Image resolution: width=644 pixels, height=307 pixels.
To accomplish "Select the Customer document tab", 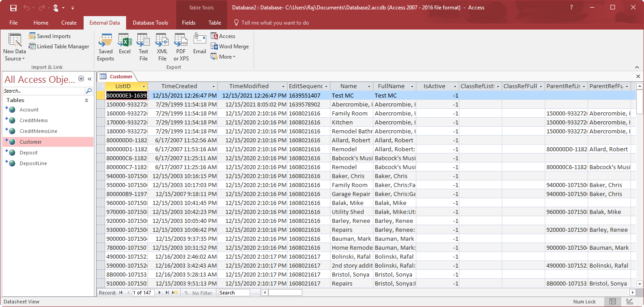I will [117, 77].
